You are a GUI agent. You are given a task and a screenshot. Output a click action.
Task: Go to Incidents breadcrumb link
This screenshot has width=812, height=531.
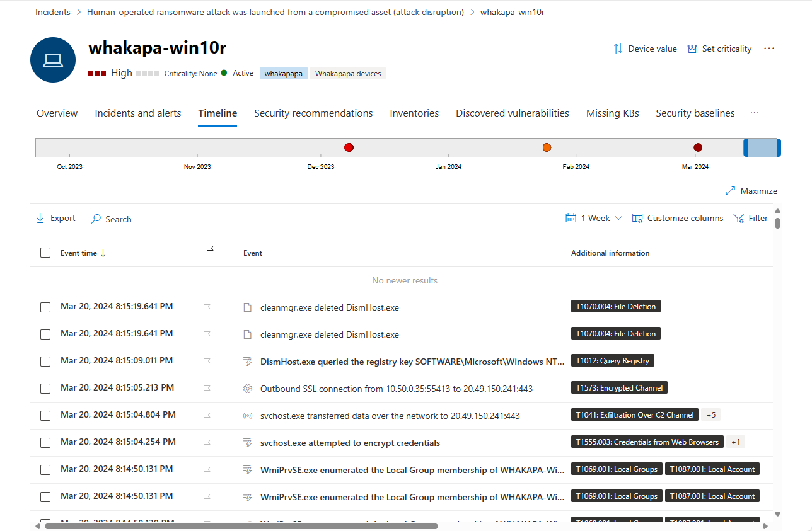pos(53,12)
